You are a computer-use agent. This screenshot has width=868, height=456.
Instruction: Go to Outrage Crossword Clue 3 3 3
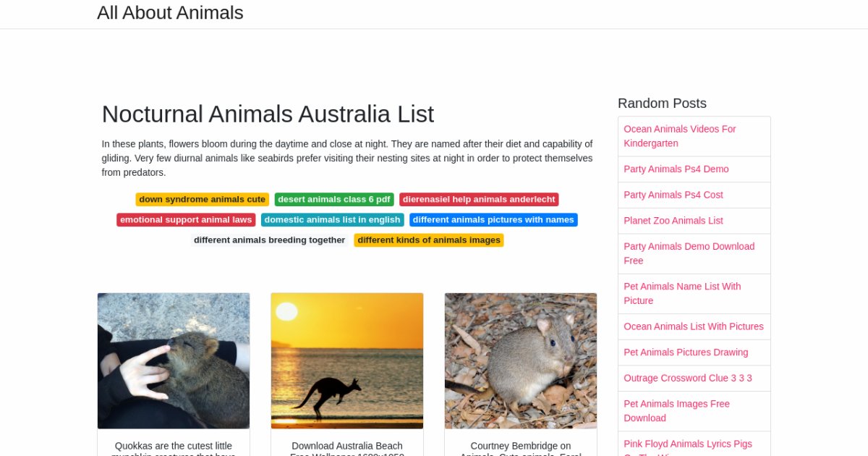tap(688, 378)
